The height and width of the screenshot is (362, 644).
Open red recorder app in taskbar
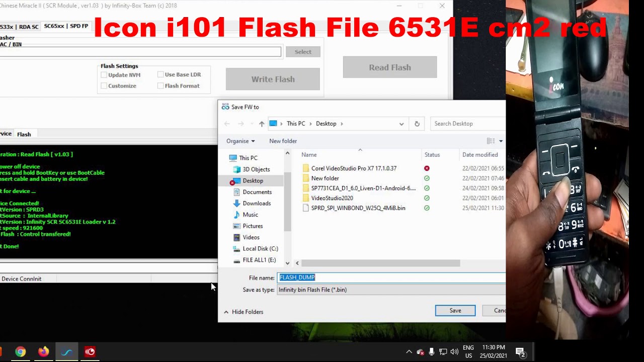(90, 352)
